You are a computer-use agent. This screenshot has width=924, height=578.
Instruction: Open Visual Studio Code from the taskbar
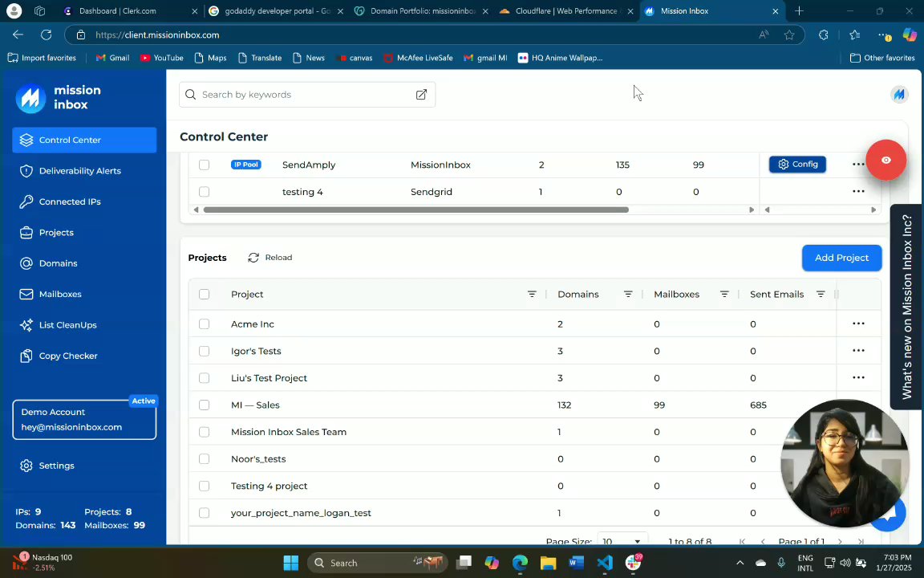coord(605,563)
